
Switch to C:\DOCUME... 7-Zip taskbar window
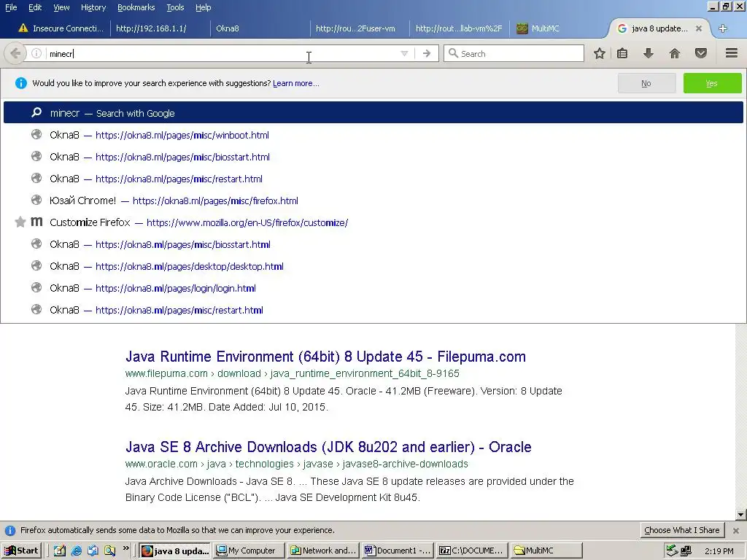click(x=472, y=551)
